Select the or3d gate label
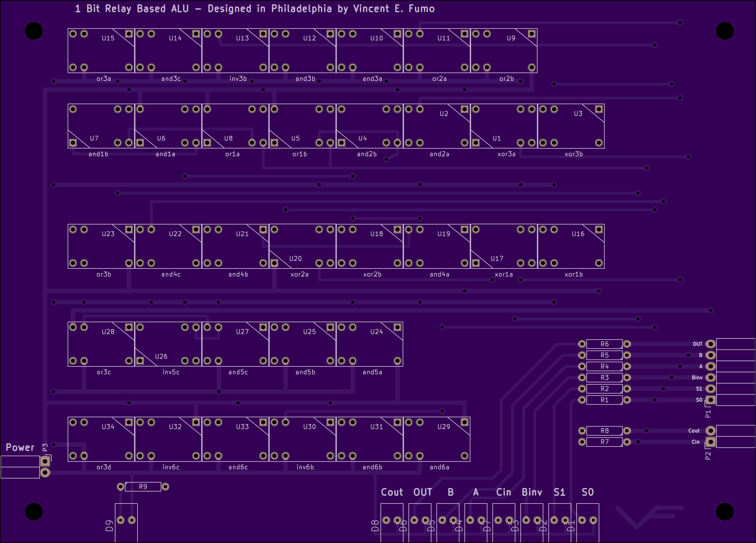756x543 pixels. click(x=104, y=467)
